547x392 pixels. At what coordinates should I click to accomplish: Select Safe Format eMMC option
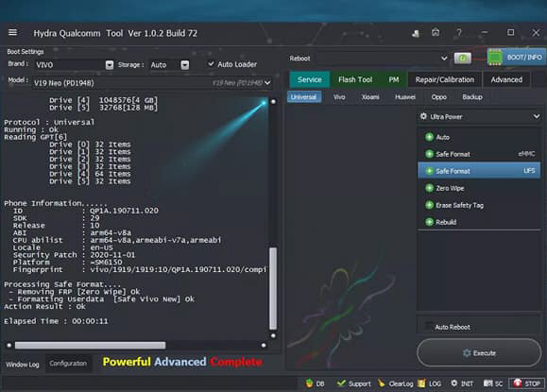(479, 154)
